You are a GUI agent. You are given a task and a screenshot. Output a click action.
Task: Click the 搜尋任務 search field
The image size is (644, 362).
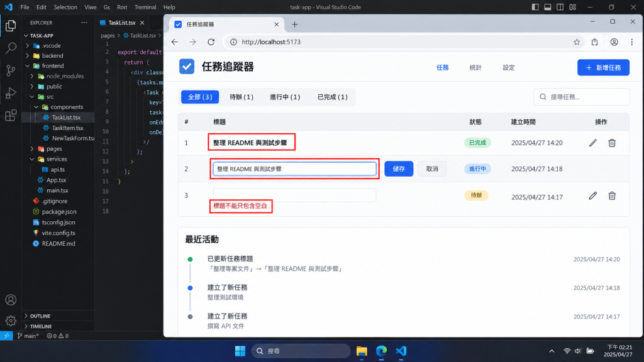tap(582, 97)
